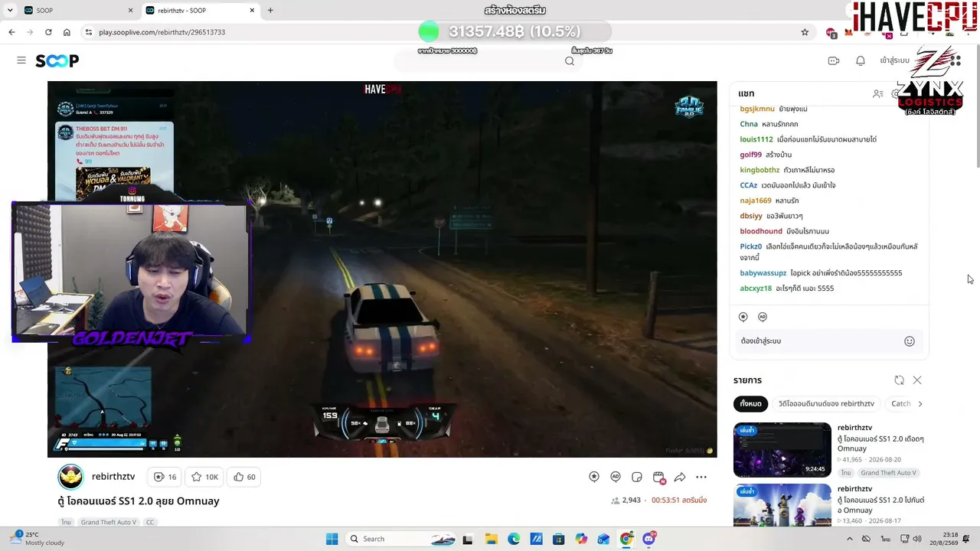Click the AD balloon icon under the video
980x551 pixels.
pyautogui.click(x=616, y=477)
